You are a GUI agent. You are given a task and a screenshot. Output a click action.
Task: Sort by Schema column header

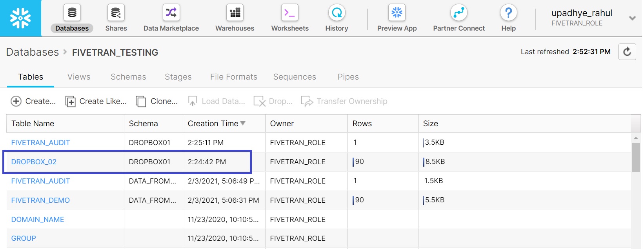(153, 124)
